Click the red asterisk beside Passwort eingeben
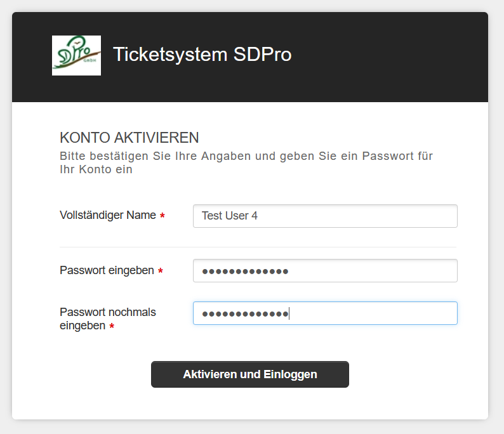 coord(161,272)
